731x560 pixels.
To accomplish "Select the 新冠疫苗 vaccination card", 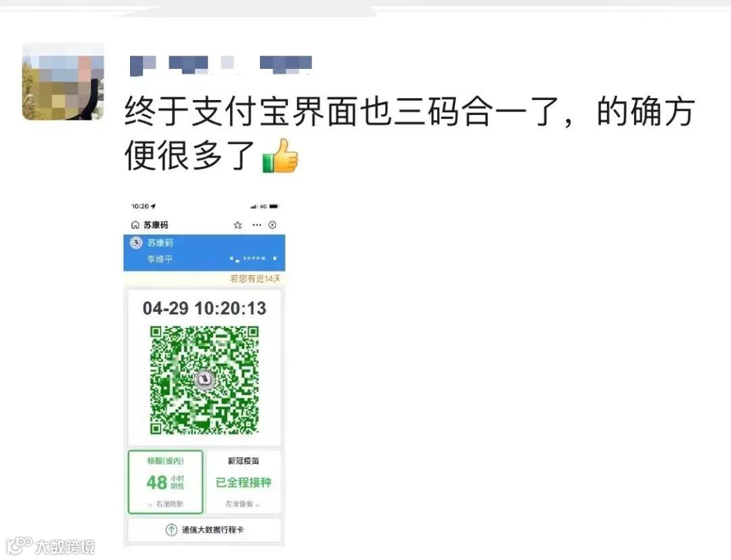I will pyautogui.click(x=244, y=482).
